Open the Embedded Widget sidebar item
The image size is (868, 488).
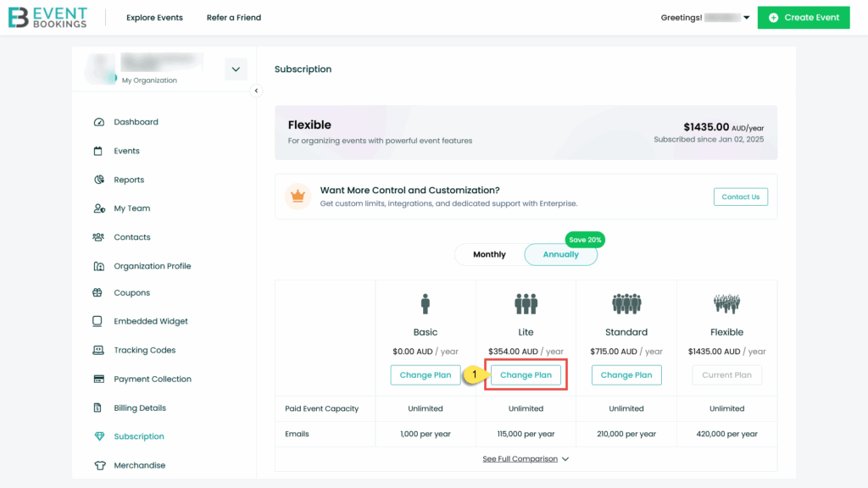coord(151,321)
